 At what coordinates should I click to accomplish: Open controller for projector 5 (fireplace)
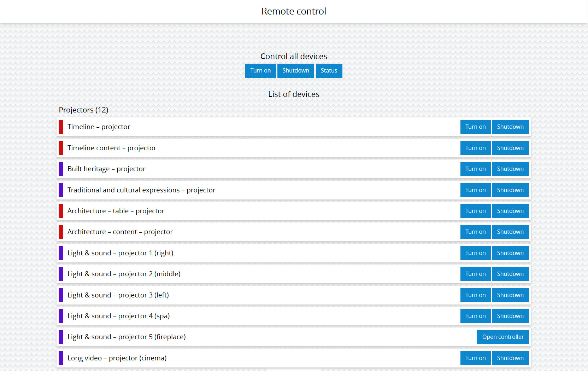pos(503,337)
